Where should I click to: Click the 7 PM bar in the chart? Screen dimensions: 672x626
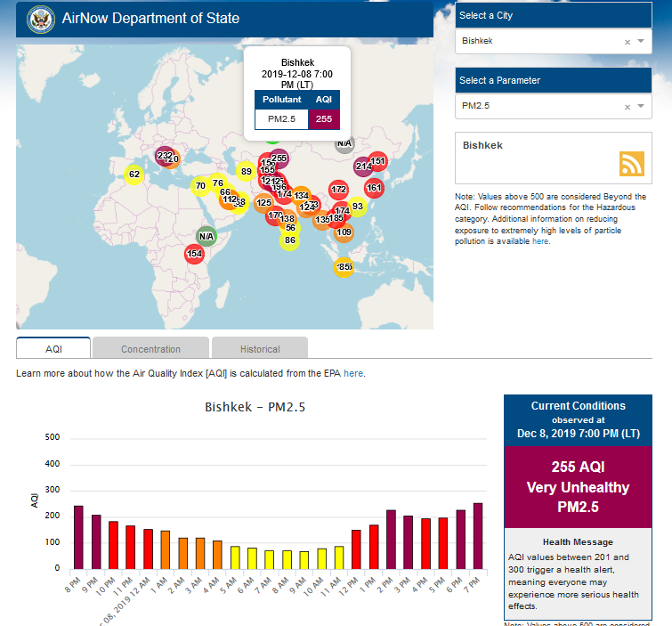point(478,535)
